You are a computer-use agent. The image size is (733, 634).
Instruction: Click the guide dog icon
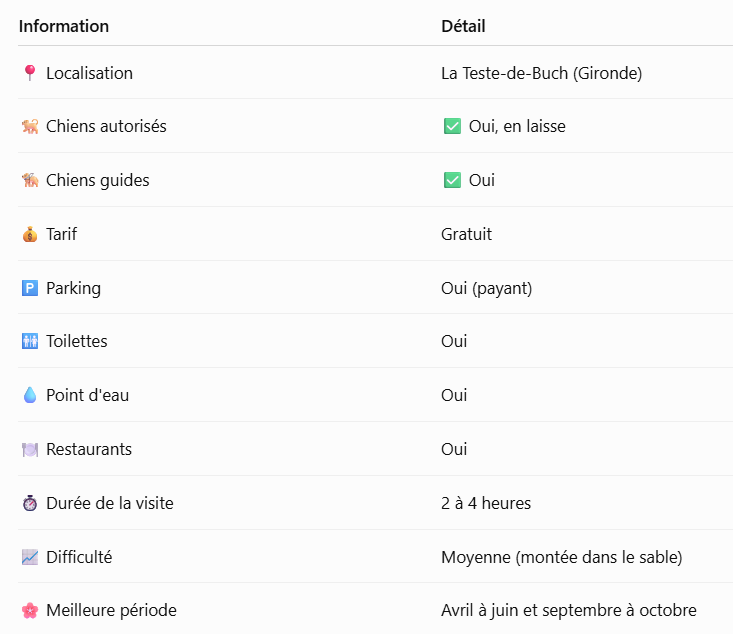(30, 180)
